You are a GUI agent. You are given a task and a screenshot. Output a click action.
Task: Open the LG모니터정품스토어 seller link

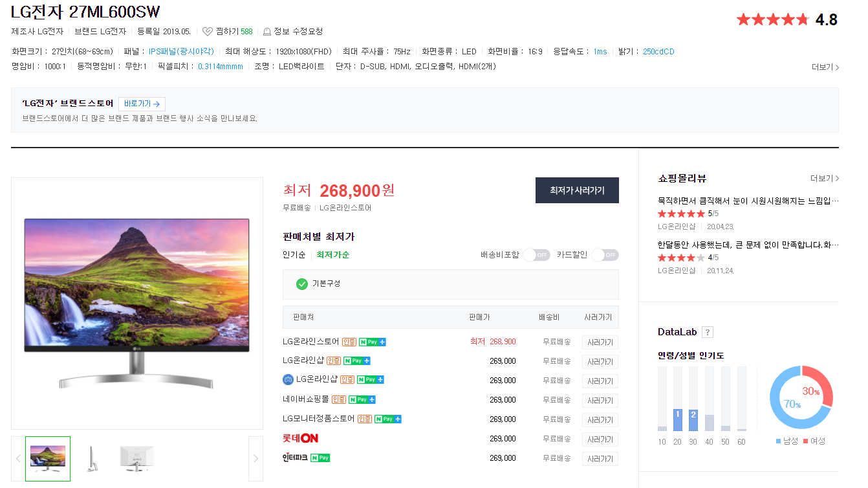(319, 419)
